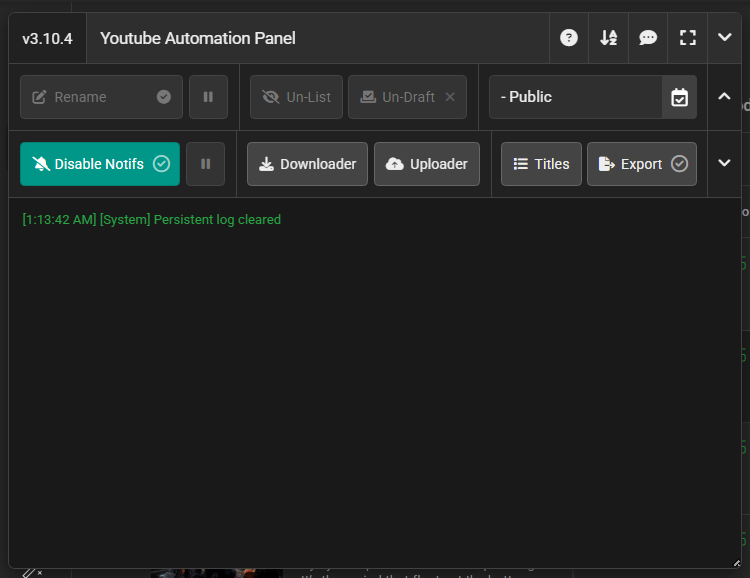Click the Downloader button
The image size is (750, 578).
(307, 164)
